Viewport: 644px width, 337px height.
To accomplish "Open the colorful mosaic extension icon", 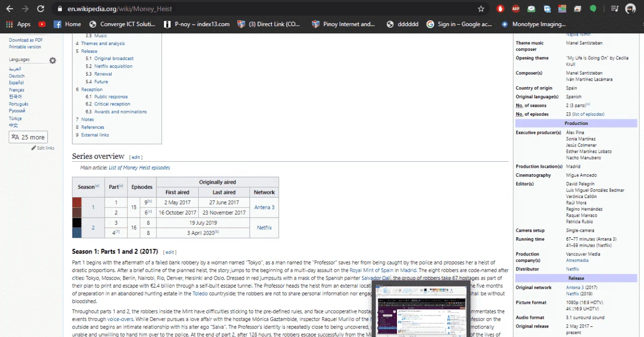I will (x=562, y=9).
